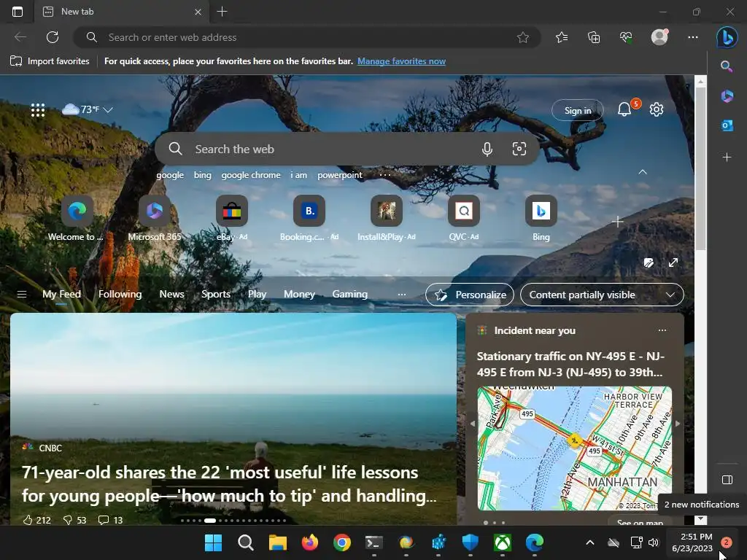Open the Xbox app on taskbar
Viewport: 747px width, 560px height.
(503, 542)
